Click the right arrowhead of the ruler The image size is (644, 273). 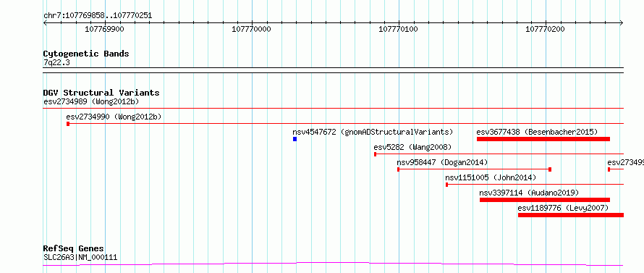click(x=622, y=23)
